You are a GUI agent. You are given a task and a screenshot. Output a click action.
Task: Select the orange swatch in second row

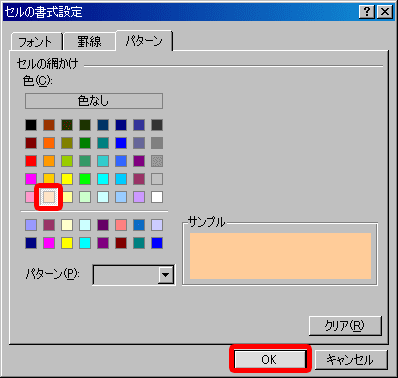49,143
